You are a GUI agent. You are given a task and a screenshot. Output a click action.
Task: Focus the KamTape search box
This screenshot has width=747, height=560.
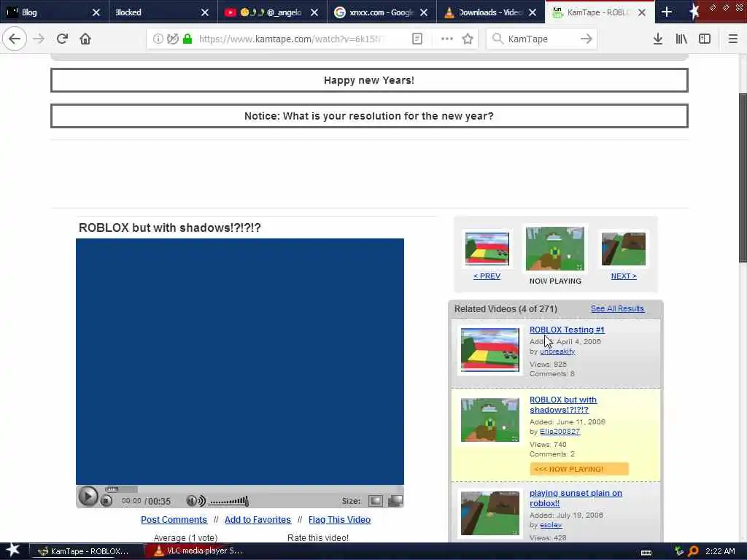pos(541,39)
